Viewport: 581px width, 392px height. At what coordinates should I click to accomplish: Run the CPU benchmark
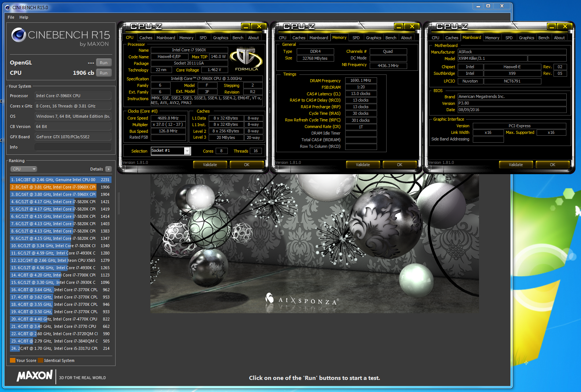(x=104, y=73)
